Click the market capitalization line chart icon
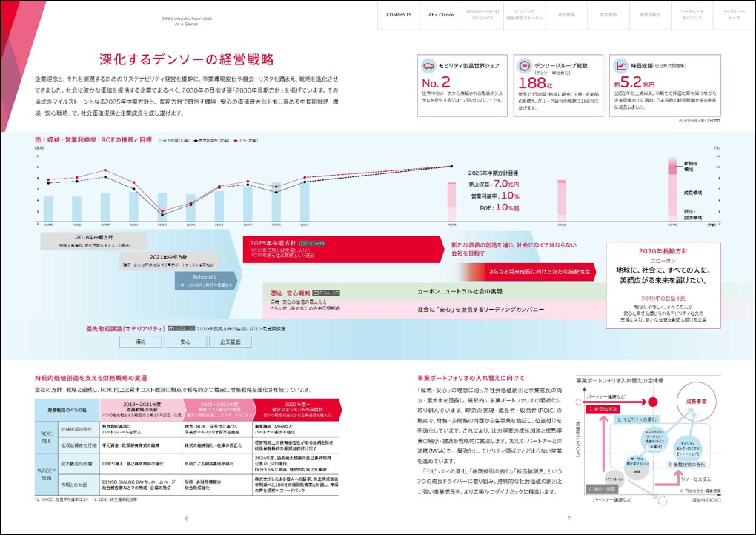756x535 pixels. click(x=619, y=65)
